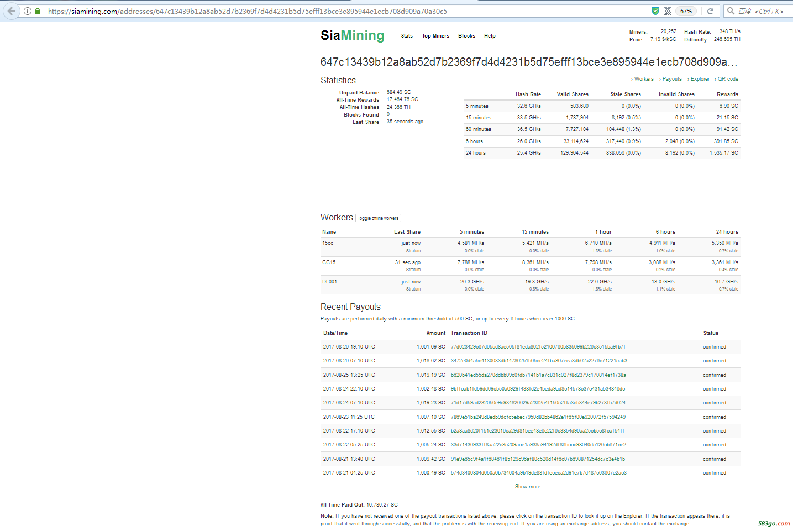This screenshot has width=793, height=532.
Task: Click worker name CC15
Action: (x=329, y=262)
